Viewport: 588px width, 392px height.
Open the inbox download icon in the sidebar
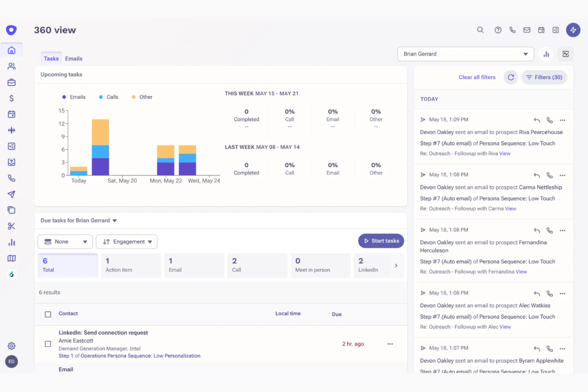12,162
